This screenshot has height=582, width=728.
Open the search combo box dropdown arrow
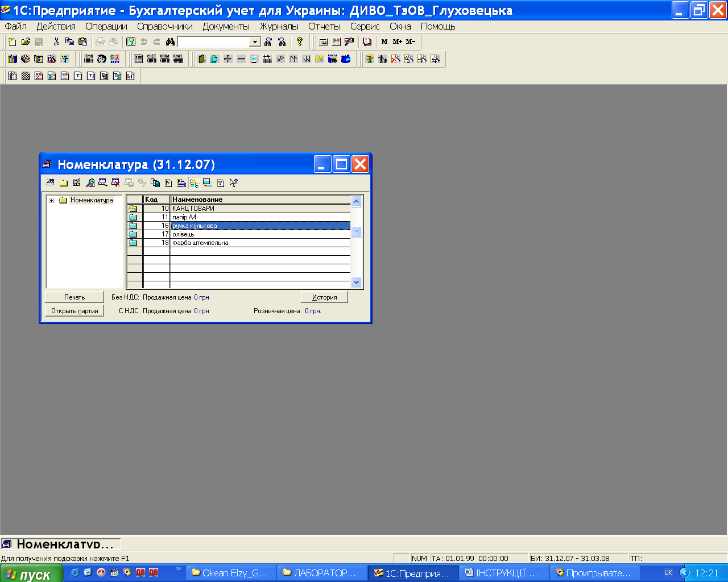(255, 41)
